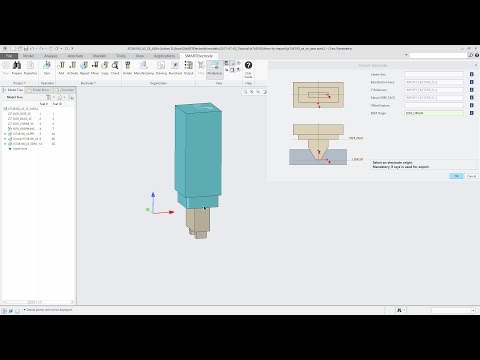This screenshot has width=480, height=360.
Task: Click the Properties icon in Project group
Action: [30, 68]
